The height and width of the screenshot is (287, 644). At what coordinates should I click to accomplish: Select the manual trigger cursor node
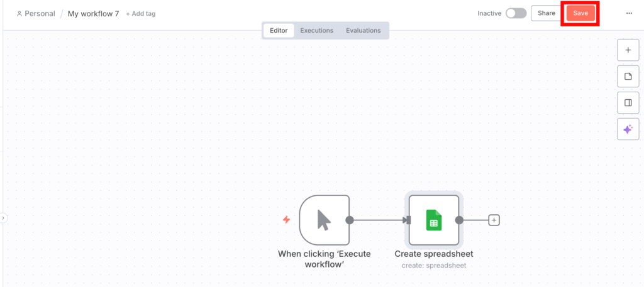tap(324, 220)
